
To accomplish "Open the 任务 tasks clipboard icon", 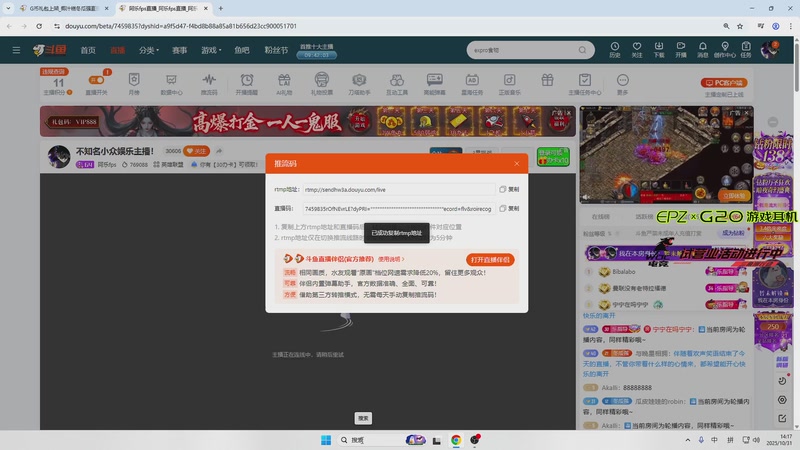I will click(x=746, y=49).
